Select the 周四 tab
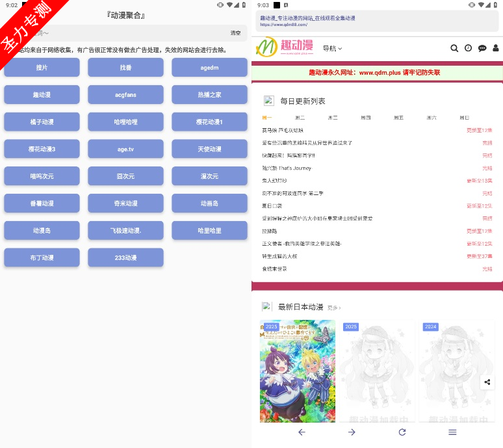This screenshot has height=448, width=503. pos(366,118)
